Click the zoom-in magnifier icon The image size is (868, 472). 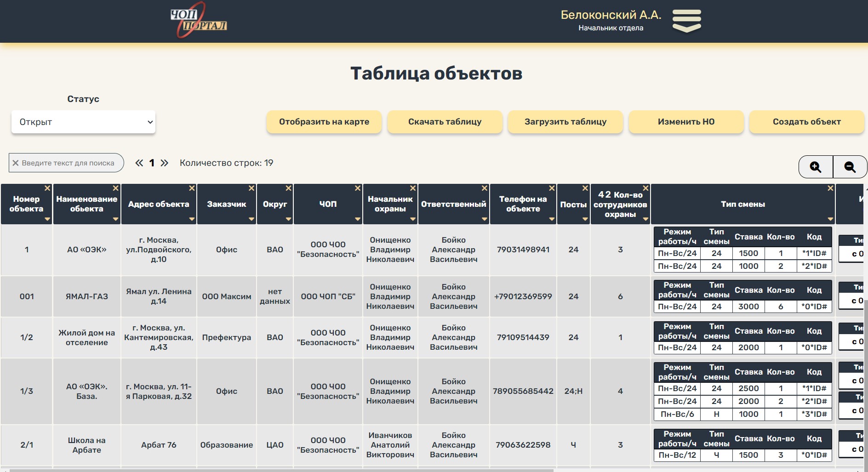[x=816, y=167]
